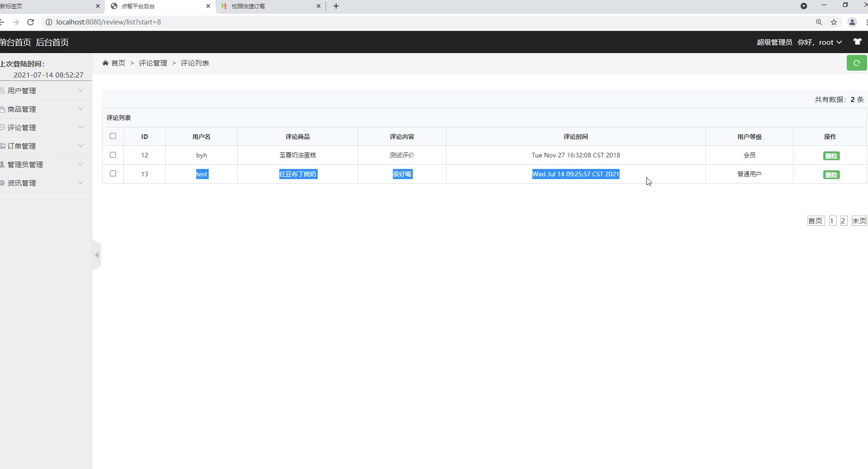Click 会员 user level cell
The image size is (868, 469).
[749, 155]
